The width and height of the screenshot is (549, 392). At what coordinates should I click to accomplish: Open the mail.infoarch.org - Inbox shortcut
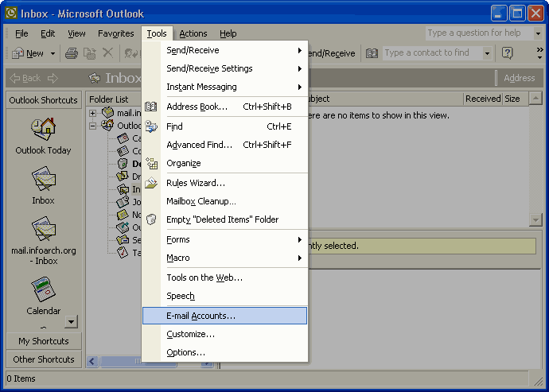click(43, 228)
